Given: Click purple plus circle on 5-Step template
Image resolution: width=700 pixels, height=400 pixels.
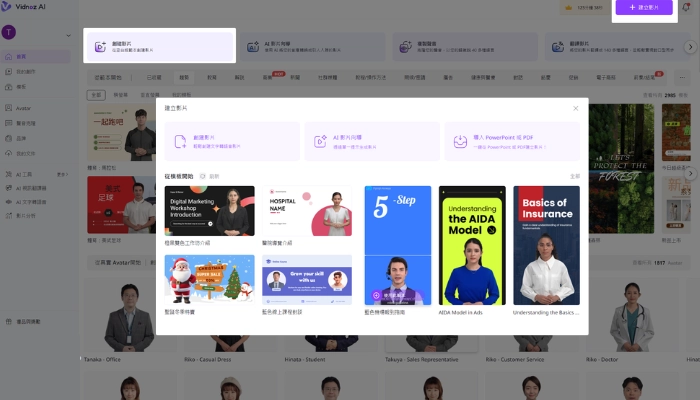Looking at the screenshot, I should (376, 296).
